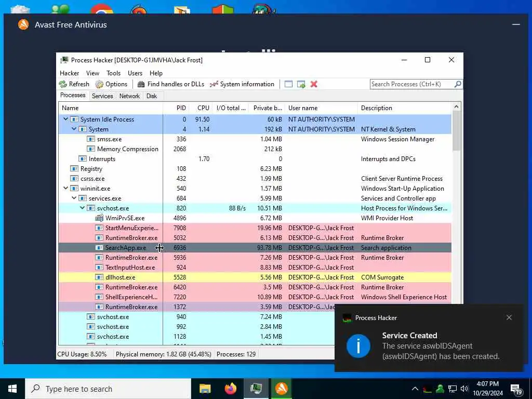Collapse the wininit.exe tree node
Screen dimensions: 532x399
tap(66, 188)
